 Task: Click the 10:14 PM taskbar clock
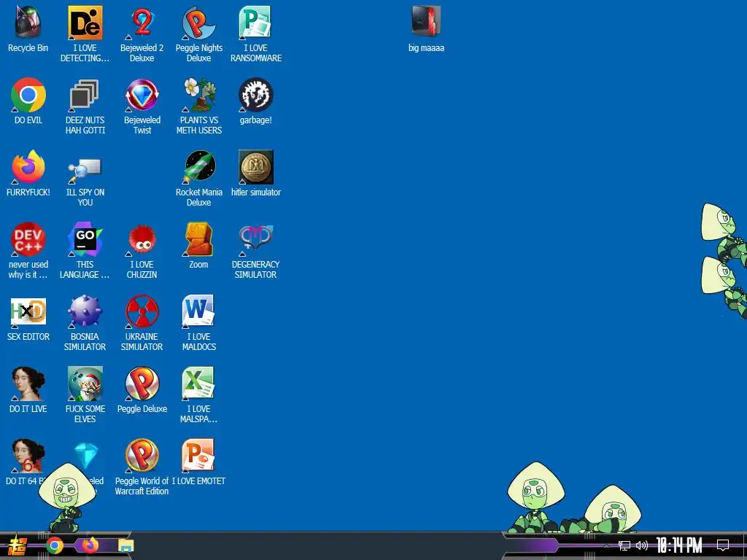point(679,545)
